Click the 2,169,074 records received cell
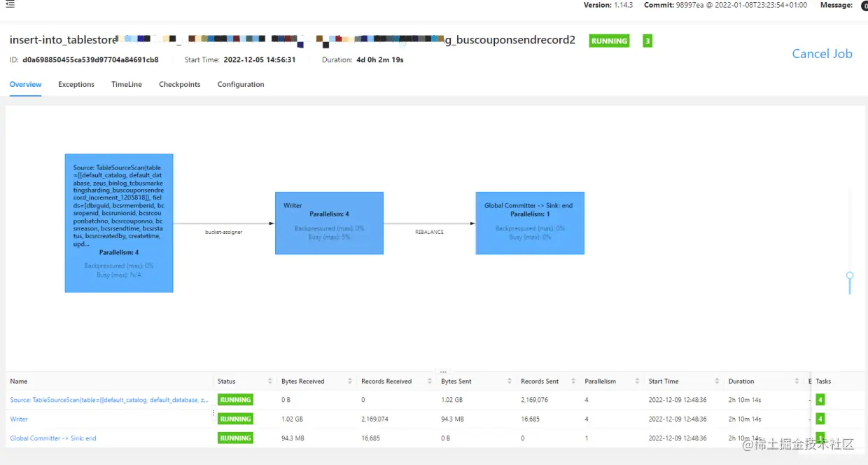Viewport: 868px width, 465px height. (374, 419)
